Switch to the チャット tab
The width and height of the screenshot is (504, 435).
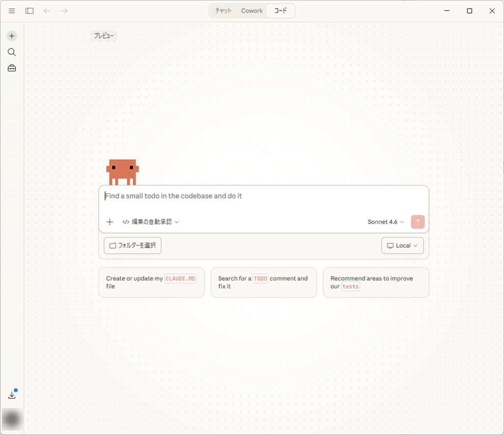pos(223,11)
